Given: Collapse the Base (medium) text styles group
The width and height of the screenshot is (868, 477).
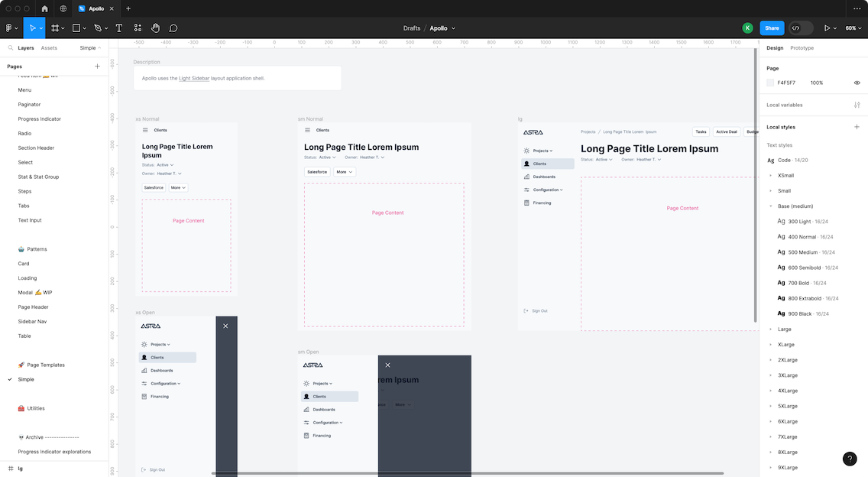Looking at the screenshot, I should click(x=770, y=206).
